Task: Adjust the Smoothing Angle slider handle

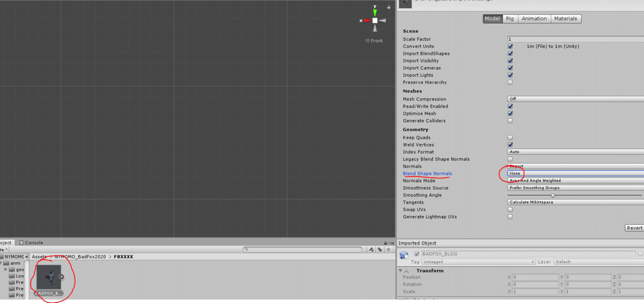Action: click(x=552, y=196)
